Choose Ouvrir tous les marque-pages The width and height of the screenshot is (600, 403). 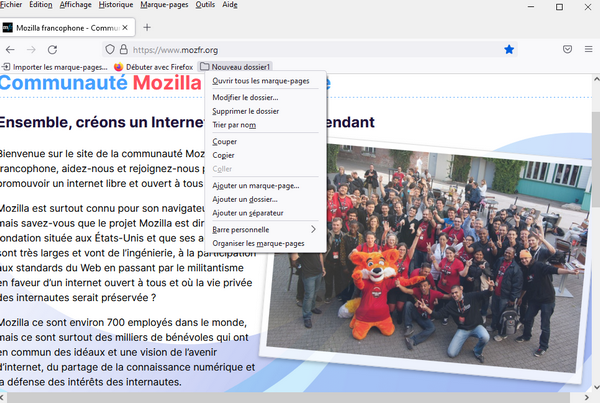[x=266, y=81]
